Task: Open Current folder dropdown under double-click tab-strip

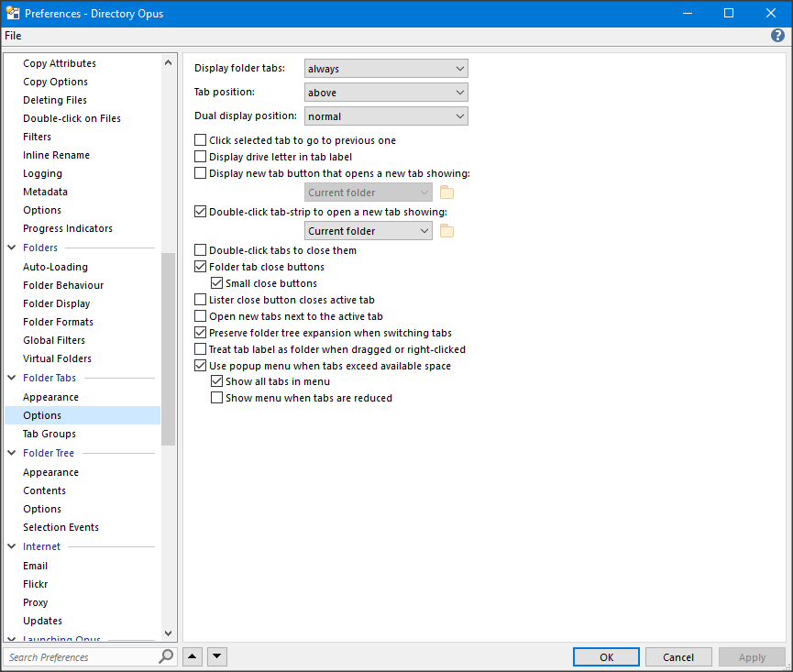Action: [369, 231]
